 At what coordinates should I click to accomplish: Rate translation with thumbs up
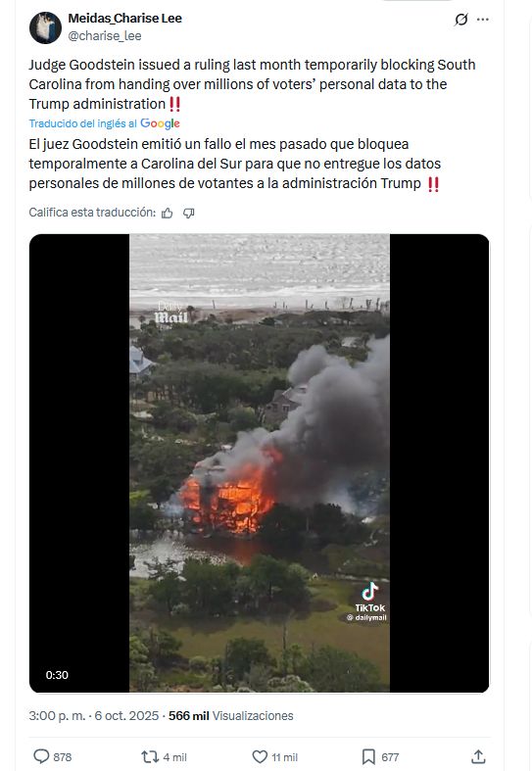[x=168, y=213]
